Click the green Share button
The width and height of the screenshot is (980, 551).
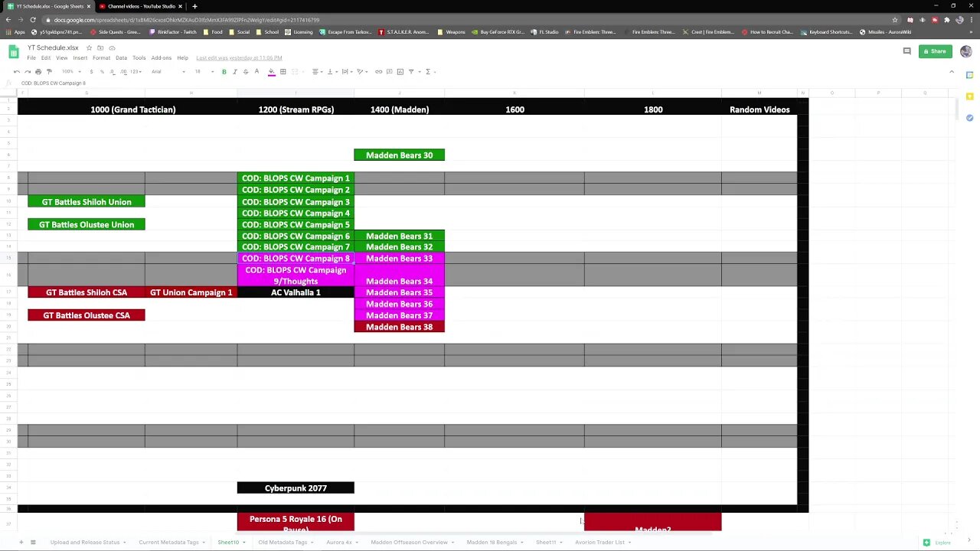(935, 51)
